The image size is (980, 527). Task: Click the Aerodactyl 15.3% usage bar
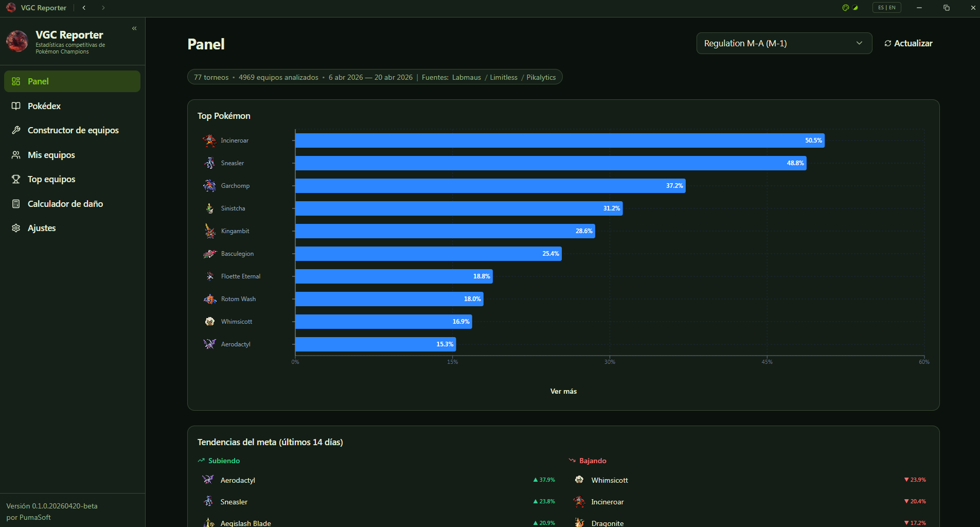pyautogui.click(x=376, y=344)
